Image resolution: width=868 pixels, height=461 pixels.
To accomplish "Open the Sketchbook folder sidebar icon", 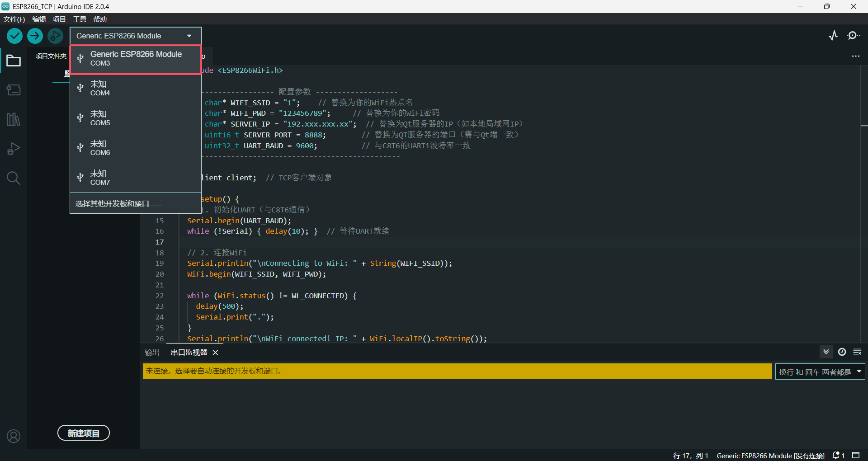I will 14,61.
